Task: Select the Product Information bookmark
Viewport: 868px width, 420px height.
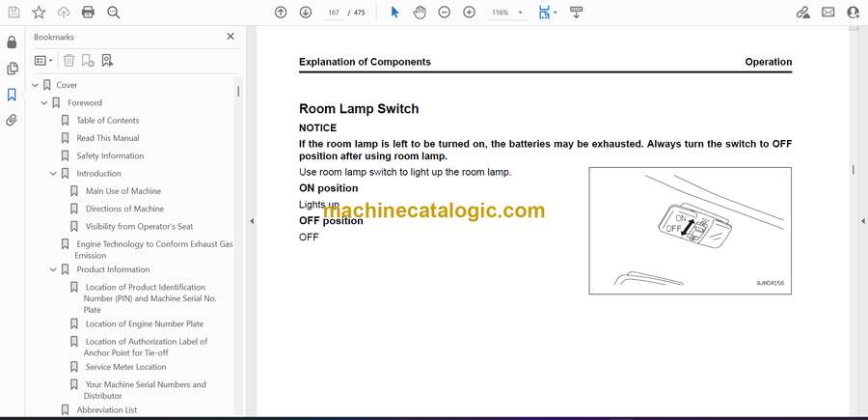Action: (x=113, y=269)
